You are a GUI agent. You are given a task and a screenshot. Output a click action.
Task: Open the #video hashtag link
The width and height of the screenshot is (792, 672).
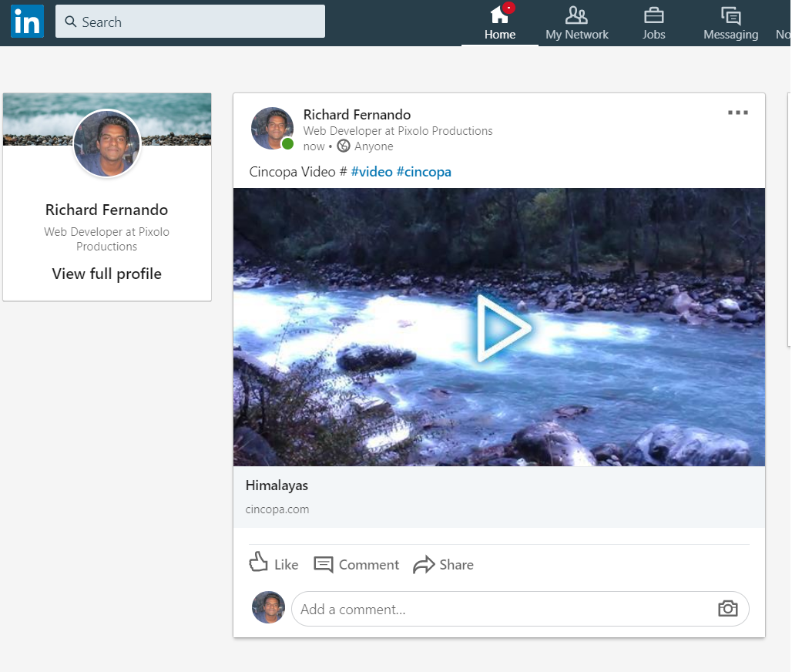pyautogui.click(x=371, y=172)
